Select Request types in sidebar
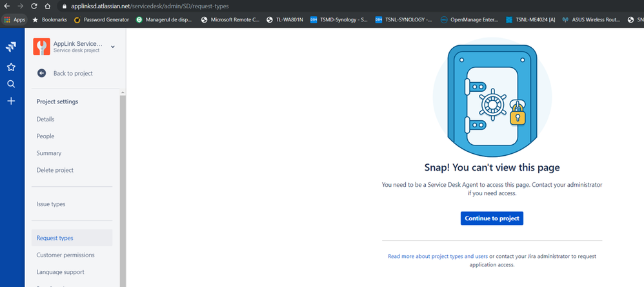 [x=72, y=238]
